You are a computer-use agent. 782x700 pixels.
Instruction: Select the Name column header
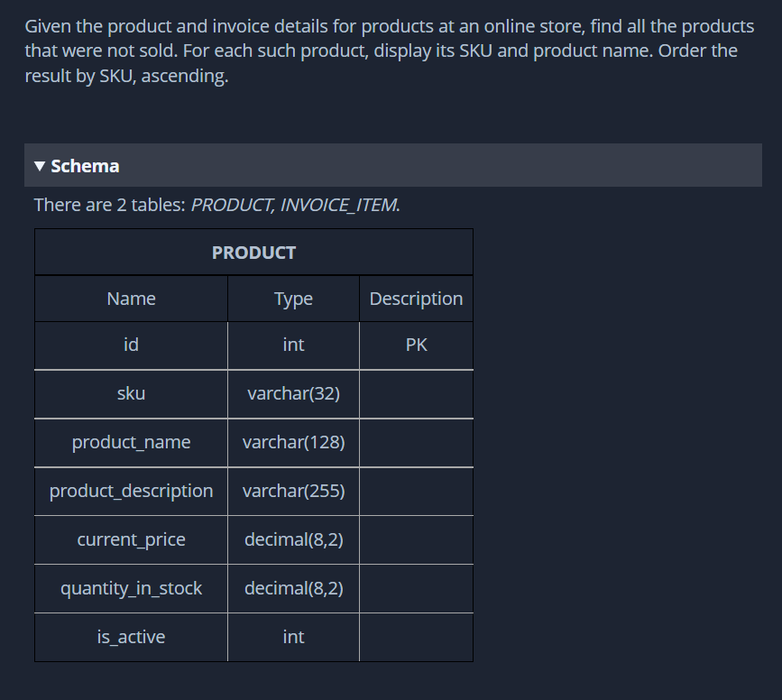point(131,298)
